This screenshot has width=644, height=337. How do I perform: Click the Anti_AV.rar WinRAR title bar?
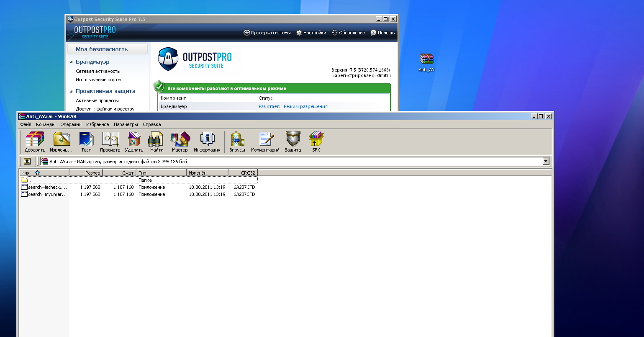tap(285, 116)
